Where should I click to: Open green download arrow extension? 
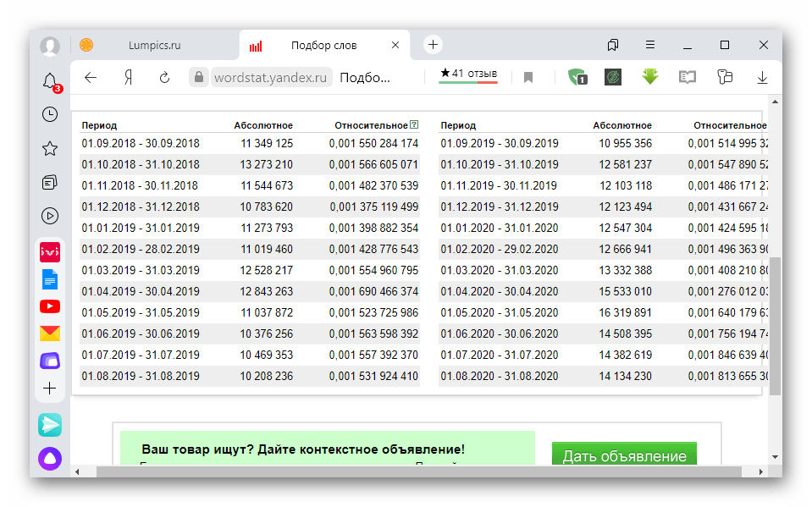coord(650,77)
